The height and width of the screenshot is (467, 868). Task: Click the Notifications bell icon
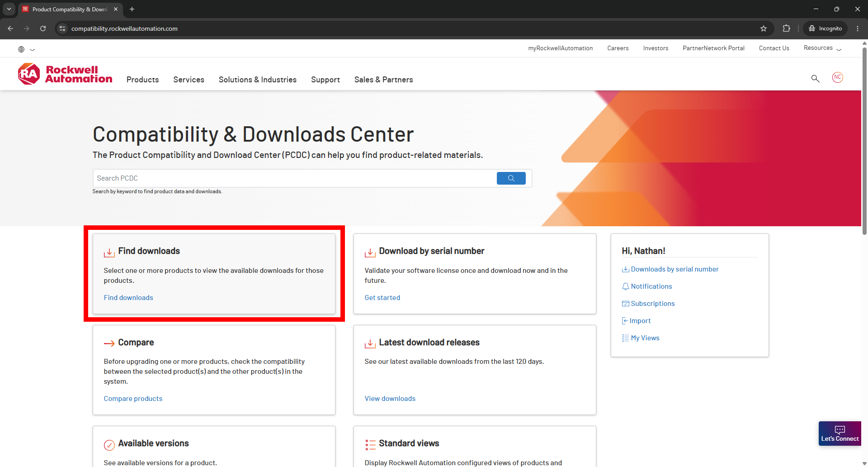pyautogui.click(x=625, y=286)
